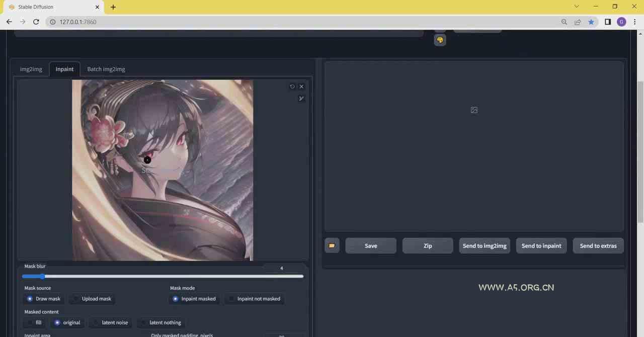The width and height of the screenshot is (644, 337).
Task: Select the brush tool icon on canvas
Action: point(301,99)
